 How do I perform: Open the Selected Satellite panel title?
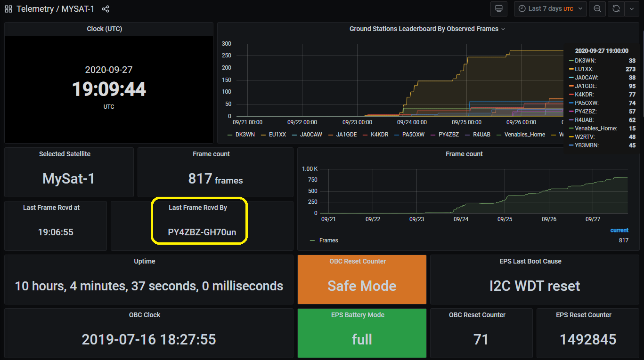click(x=65, y=154)
